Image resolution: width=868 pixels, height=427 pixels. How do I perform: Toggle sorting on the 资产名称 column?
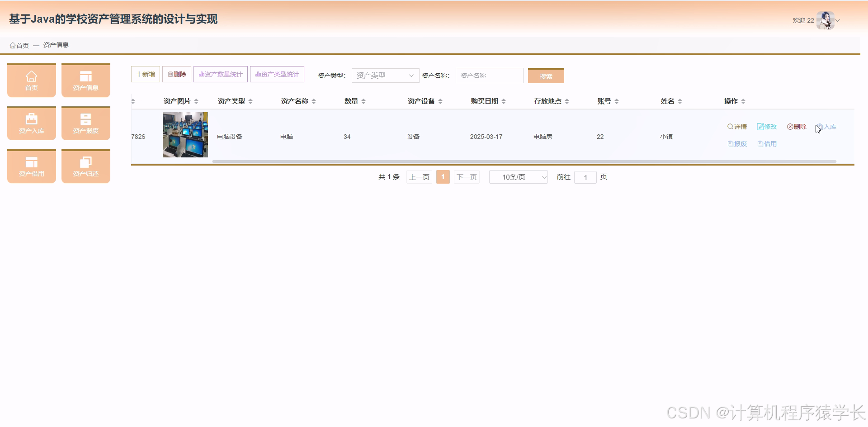tap(315, 101)
